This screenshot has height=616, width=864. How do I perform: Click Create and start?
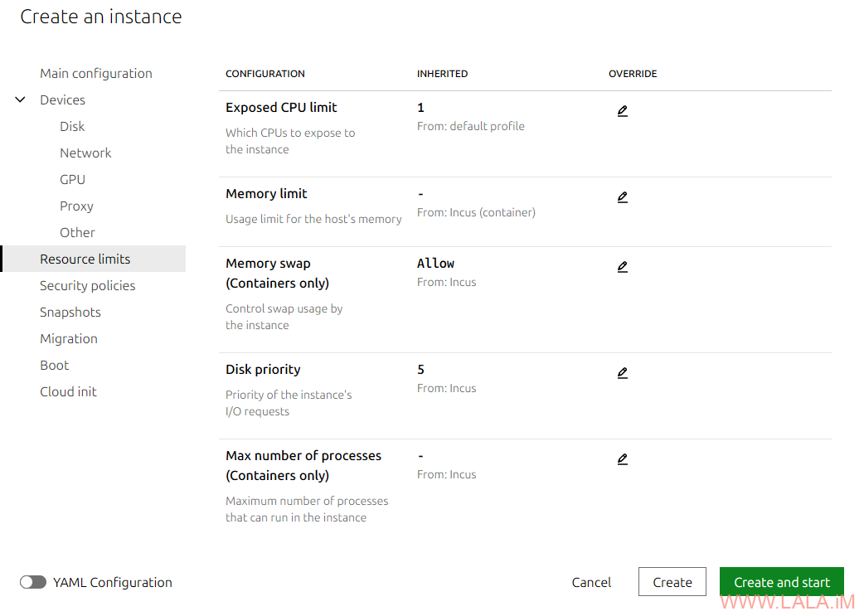pyautogui.click(x=781, y=582)
